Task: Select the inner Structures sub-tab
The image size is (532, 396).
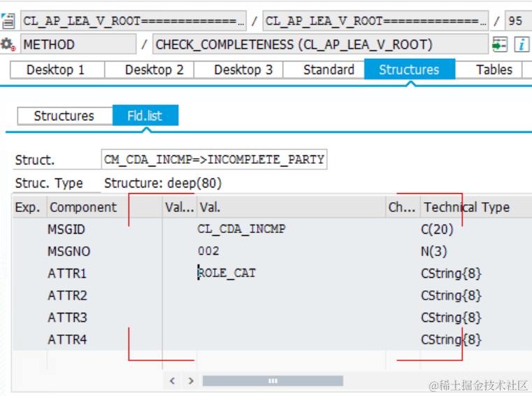Action: click(x=65, y=116)
